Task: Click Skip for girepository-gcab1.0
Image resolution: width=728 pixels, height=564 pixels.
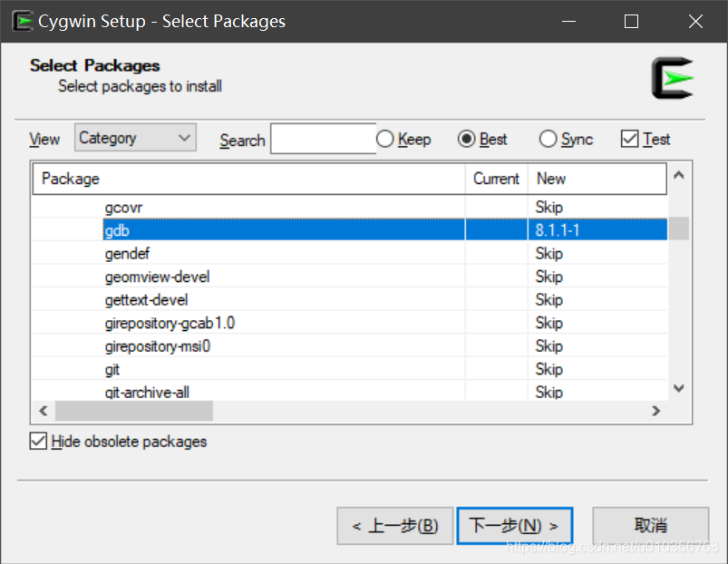Action: click(548, 323)
